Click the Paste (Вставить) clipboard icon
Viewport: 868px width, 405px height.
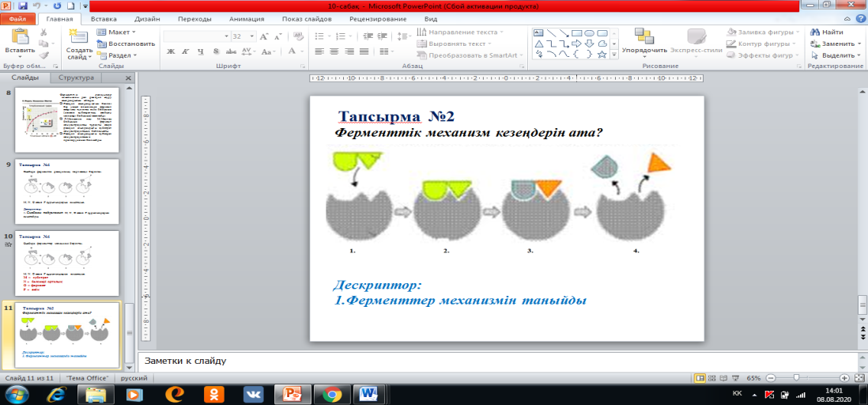click(x=19, y=38)
